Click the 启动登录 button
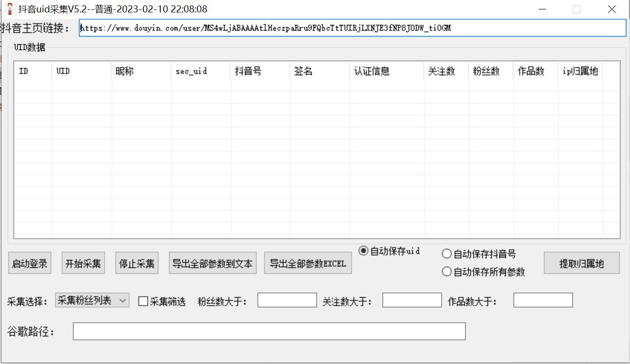This screenshot has height=364, width=630. point(30,263)
